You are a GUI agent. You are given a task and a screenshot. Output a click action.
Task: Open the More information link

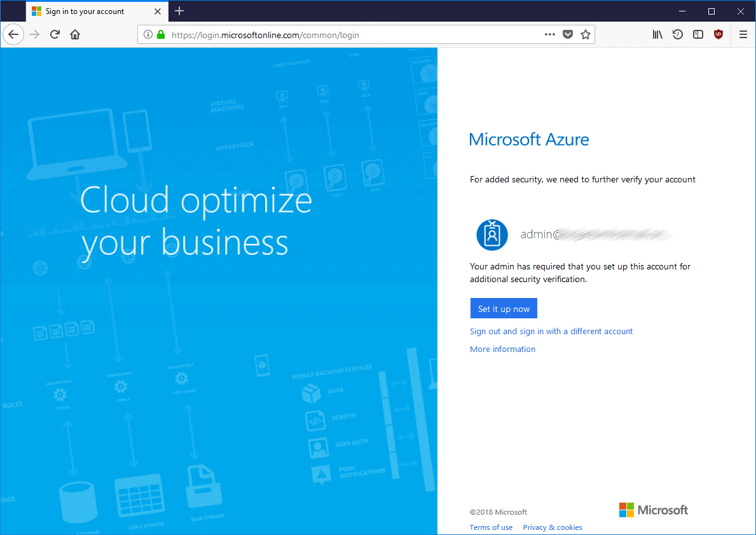(502, 349)
